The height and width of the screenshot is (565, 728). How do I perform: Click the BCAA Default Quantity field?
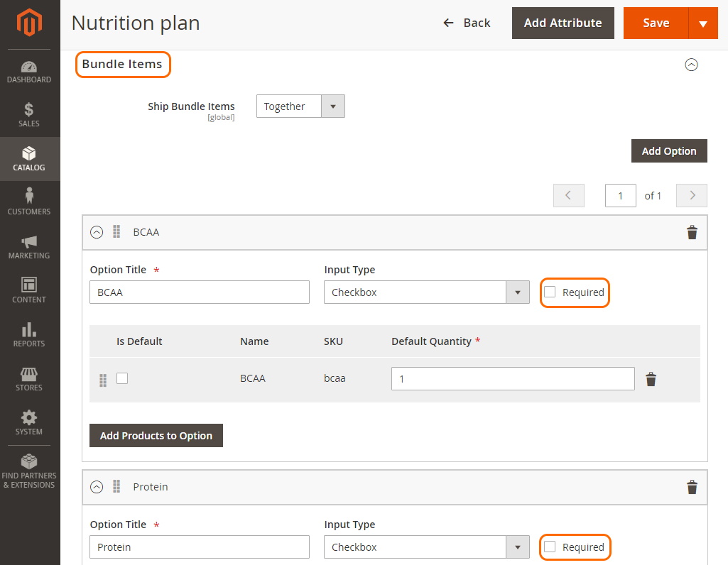pos(513,378)
